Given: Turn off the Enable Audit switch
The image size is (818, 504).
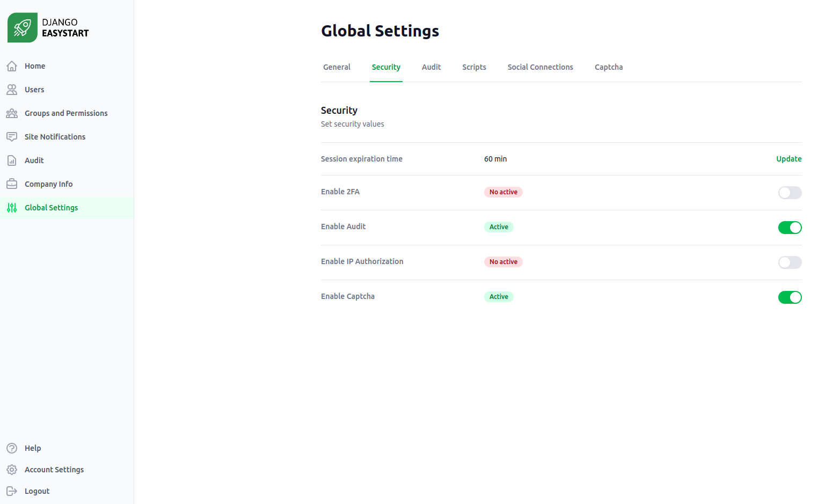Looking at the screenshot, I should (790, 228).
